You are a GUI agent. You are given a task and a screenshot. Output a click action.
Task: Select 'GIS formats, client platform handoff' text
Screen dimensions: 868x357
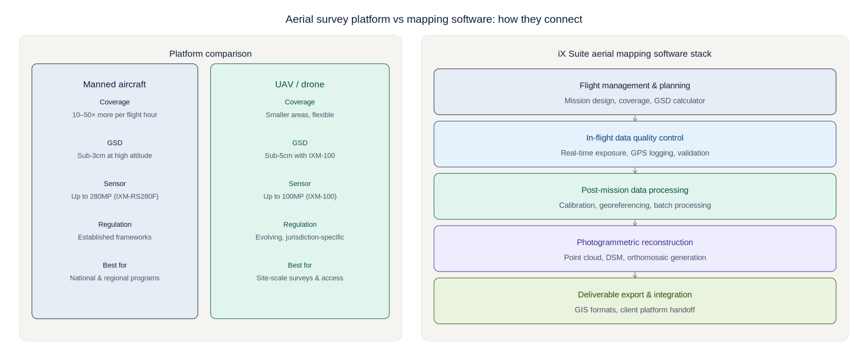[634, 310]
